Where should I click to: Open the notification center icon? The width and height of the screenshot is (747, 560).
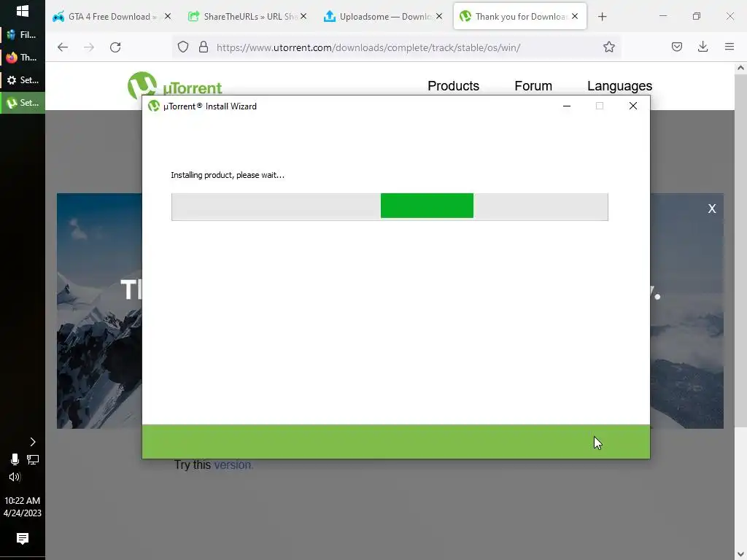pyautogui.click(x=23, y=539)
